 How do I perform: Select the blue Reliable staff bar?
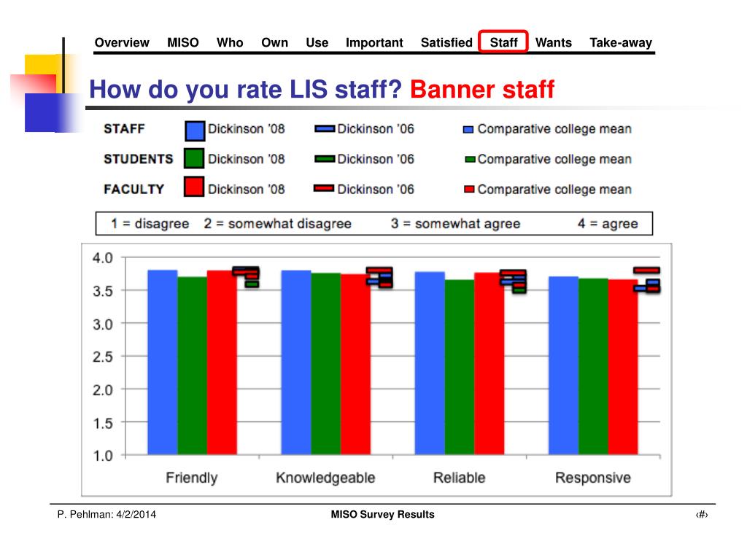(430, 363)
